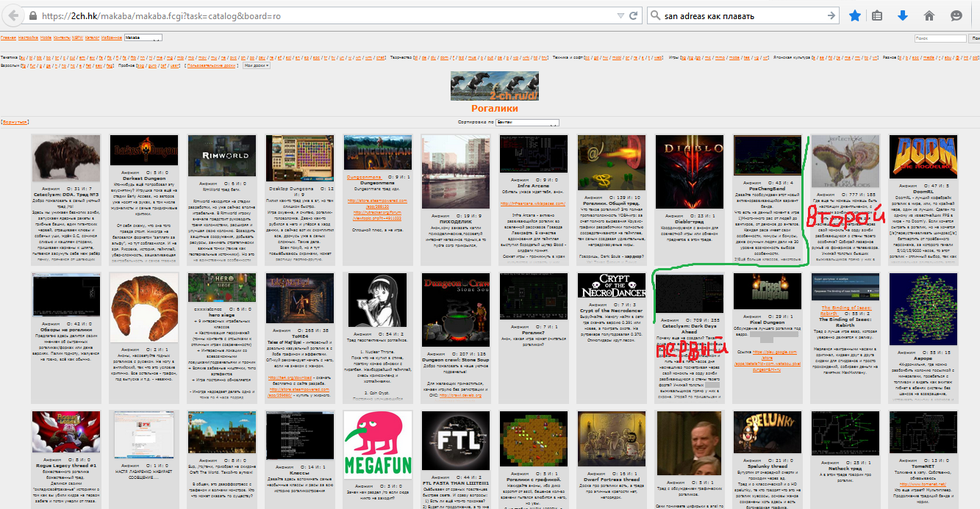Screen dimensions: 980x509
Task: Open the 'ПИХОДЕЛИК' snowy street thumbnail
Action: tap(456, 170)
